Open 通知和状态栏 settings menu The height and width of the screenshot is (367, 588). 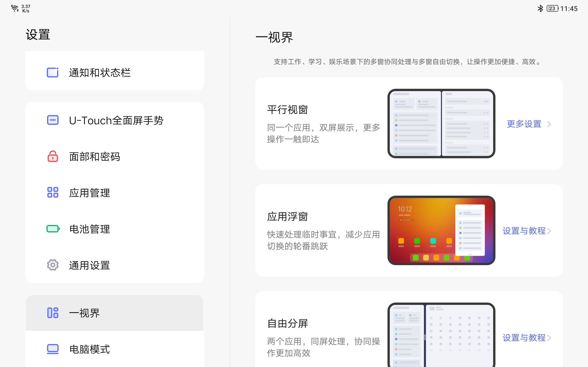(x=100, y=72)
